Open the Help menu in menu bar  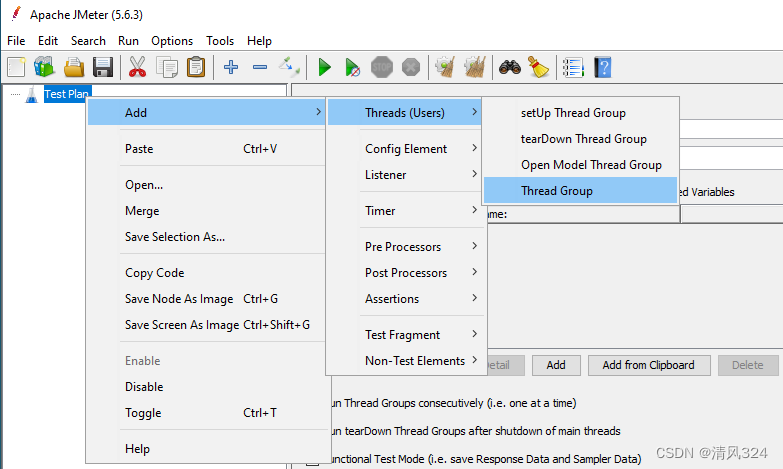click(259, 41)
